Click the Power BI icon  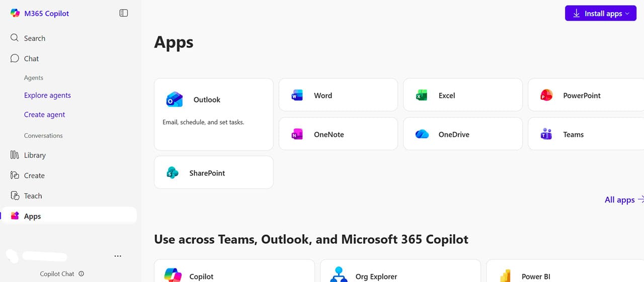[x=505, y=276]
